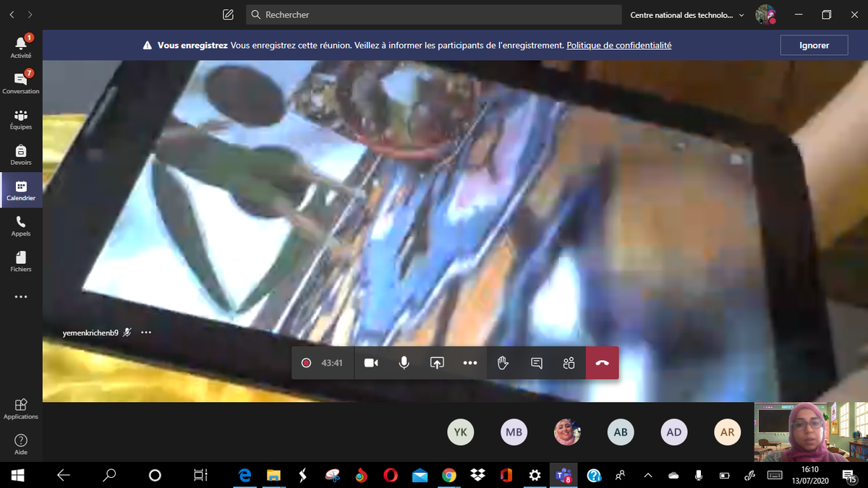Open more options for yemenkrichenb9
868x488 pixels.
(x=146, y=333)
